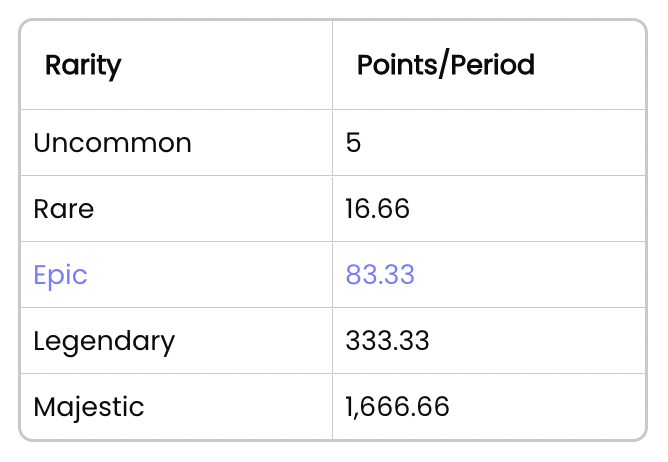
Task: Select the 16.66 points value
Action: 377,209
